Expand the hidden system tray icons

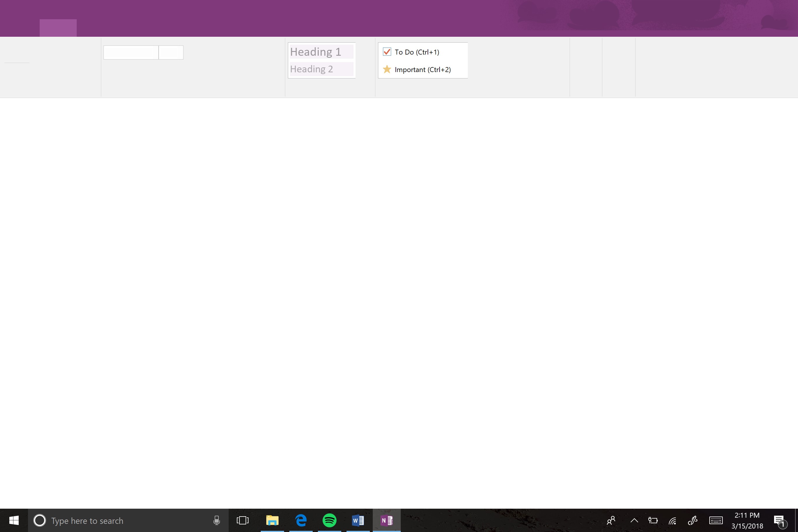click(x=634, y=520)
